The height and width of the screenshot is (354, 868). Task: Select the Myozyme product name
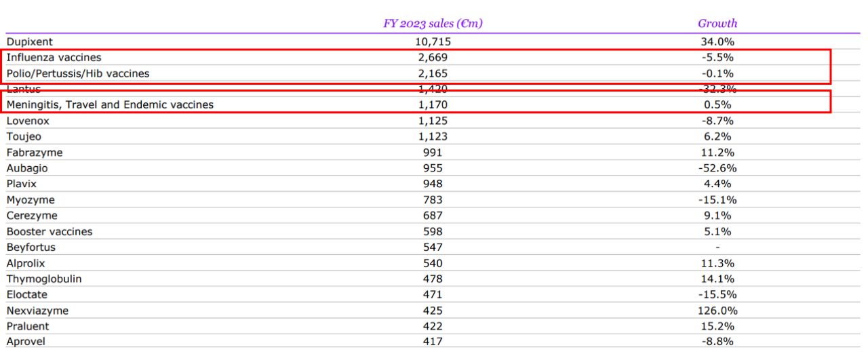click(x=31, y=200)
